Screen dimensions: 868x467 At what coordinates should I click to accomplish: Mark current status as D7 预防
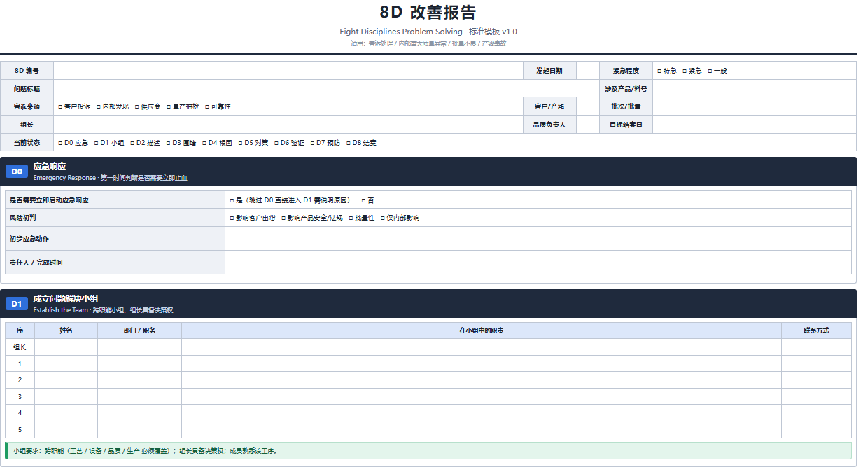pyautogui.click(x=312, y=143)
